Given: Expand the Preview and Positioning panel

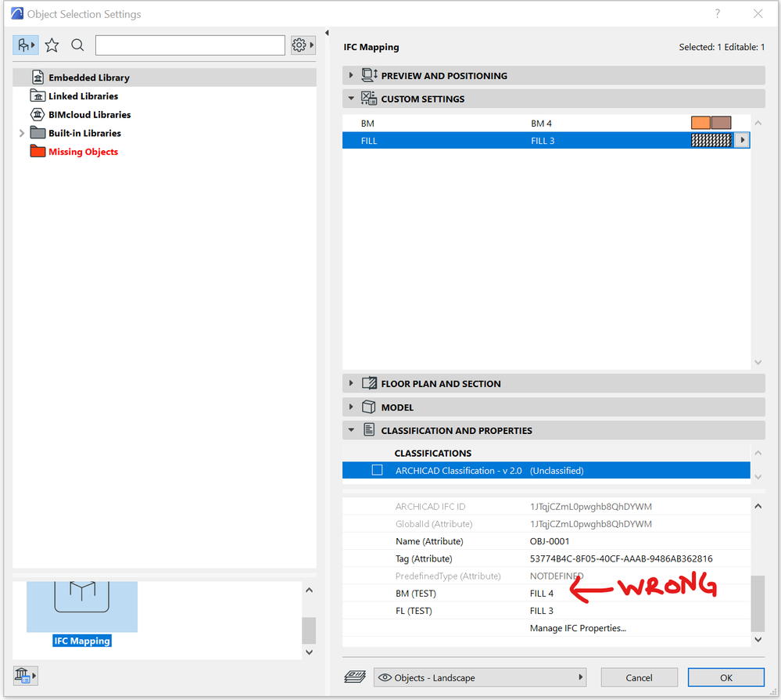Looking at the screenshot, I should click(x=351, y=75).
